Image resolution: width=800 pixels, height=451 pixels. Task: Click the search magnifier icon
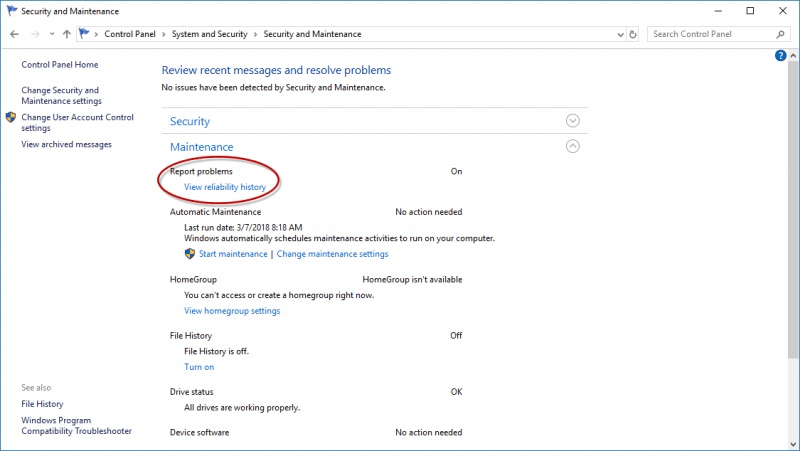coord(780,34)
